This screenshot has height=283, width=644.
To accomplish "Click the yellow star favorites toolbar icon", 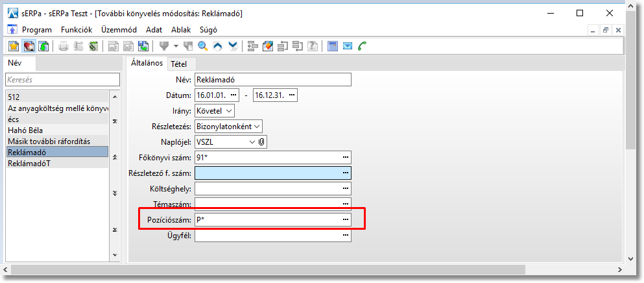I will (14, 46).
